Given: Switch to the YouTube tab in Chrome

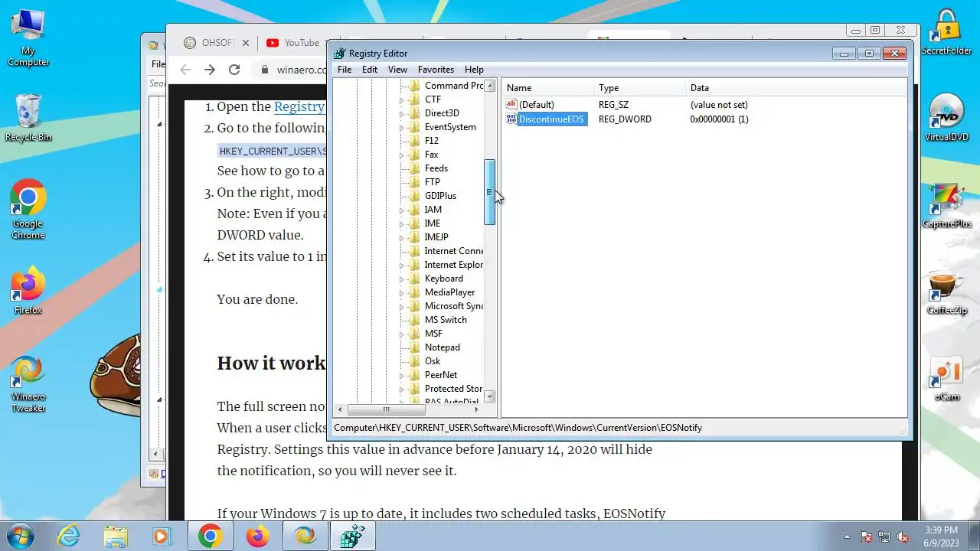Looking at the screenshot, I should click(x=294, y=43).
